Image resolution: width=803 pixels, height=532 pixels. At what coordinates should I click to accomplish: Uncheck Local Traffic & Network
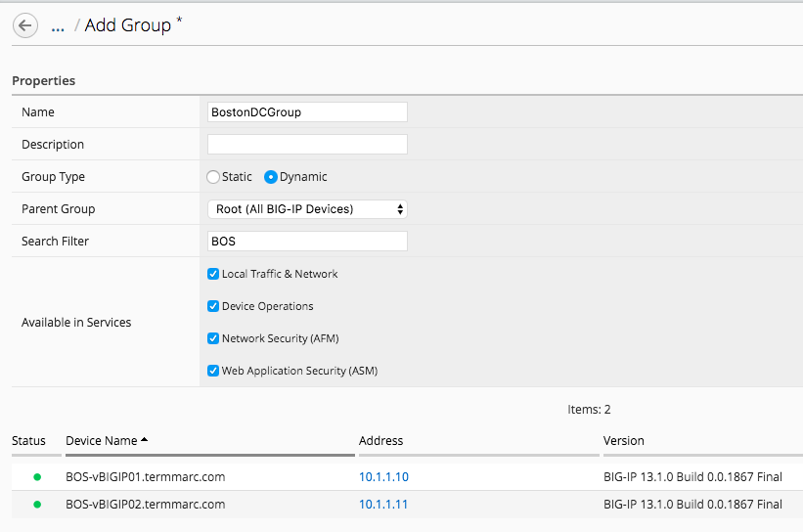213,274
